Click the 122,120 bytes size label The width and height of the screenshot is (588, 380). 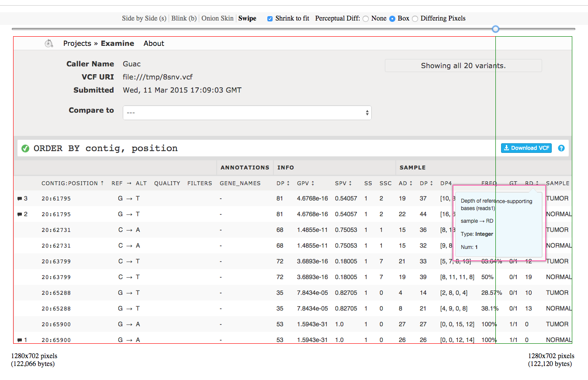pos(550,364)
